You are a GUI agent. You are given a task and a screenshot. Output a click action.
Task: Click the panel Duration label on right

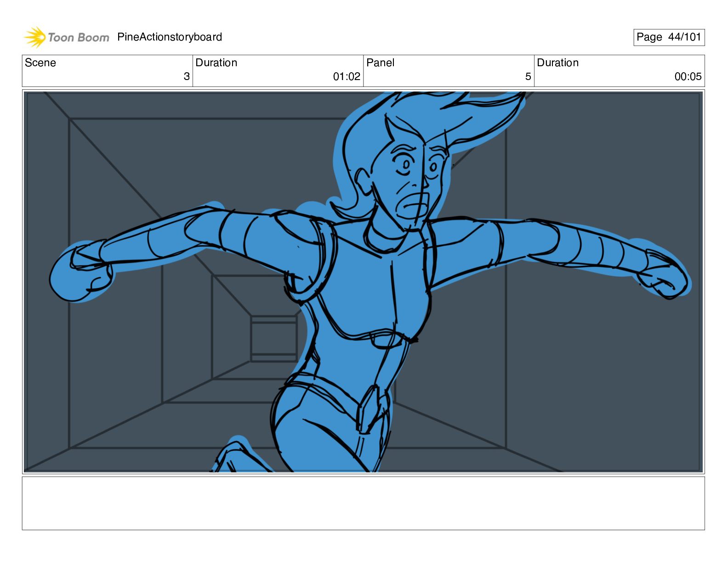click(x=557, y=63)
